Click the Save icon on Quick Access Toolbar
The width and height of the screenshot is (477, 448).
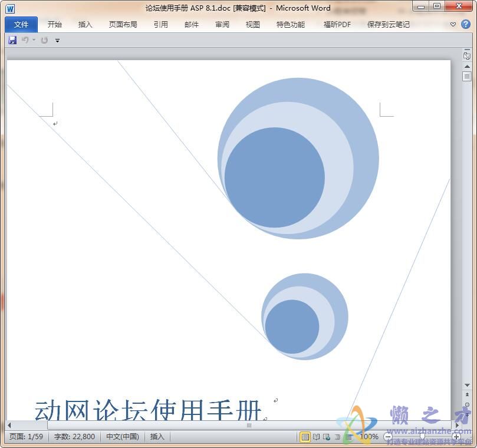coord(12,39)
